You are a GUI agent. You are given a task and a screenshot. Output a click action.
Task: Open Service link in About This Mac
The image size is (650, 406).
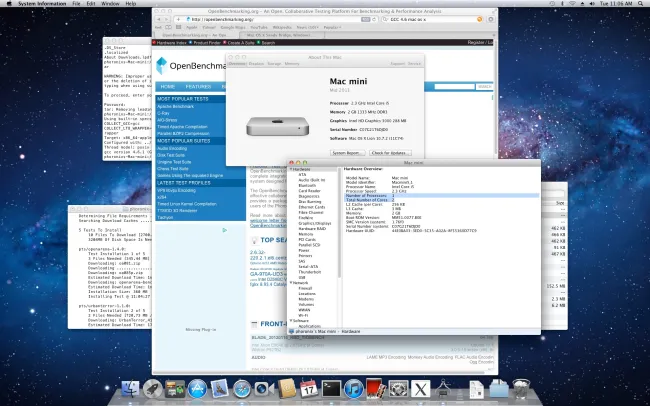tap(414, 64)
